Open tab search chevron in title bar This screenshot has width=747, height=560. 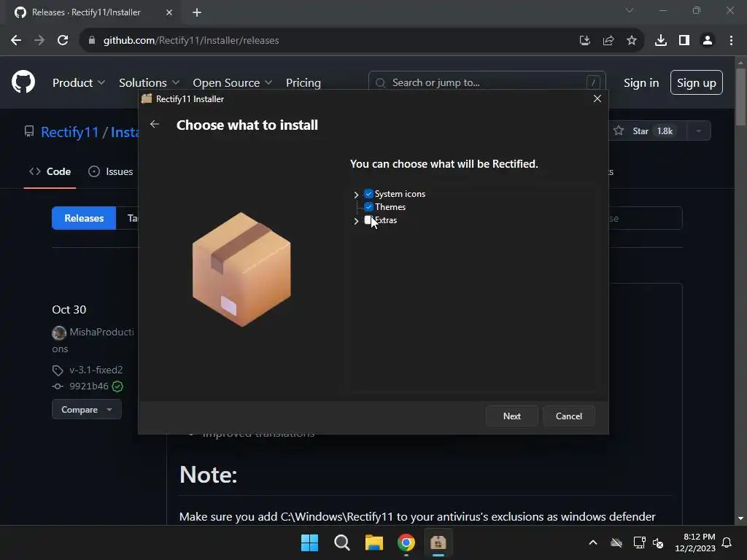pos(630,10)
